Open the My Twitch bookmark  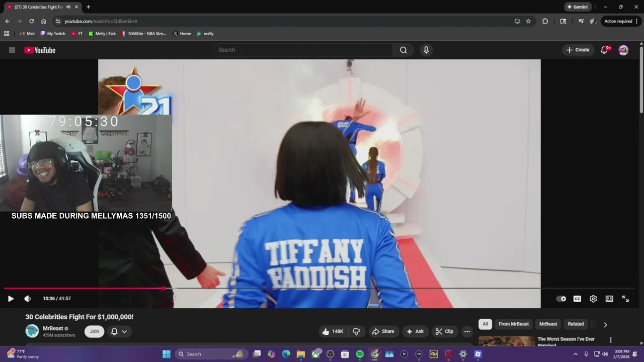53,34
